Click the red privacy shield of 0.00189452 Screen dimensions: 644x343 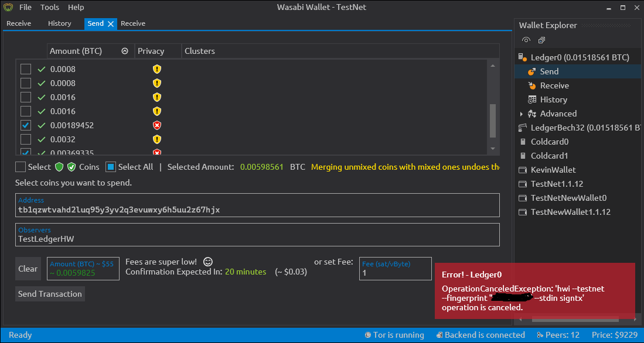click(x=157, y=125)
